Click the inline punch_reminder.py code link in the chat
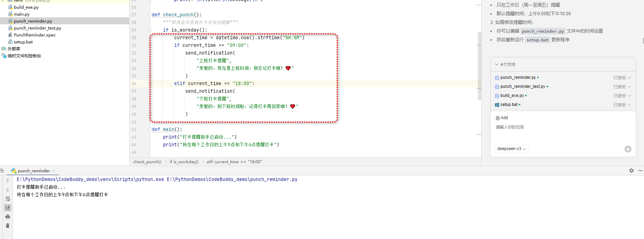The height and width of the screenshot is (239, 644). (543, 31)
